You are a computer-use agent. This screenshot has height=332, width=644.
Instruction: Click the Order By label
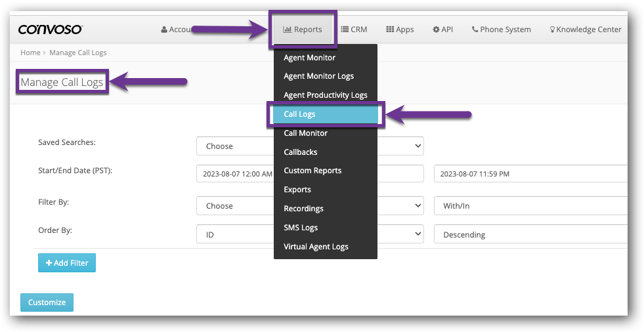coord(55,231)
